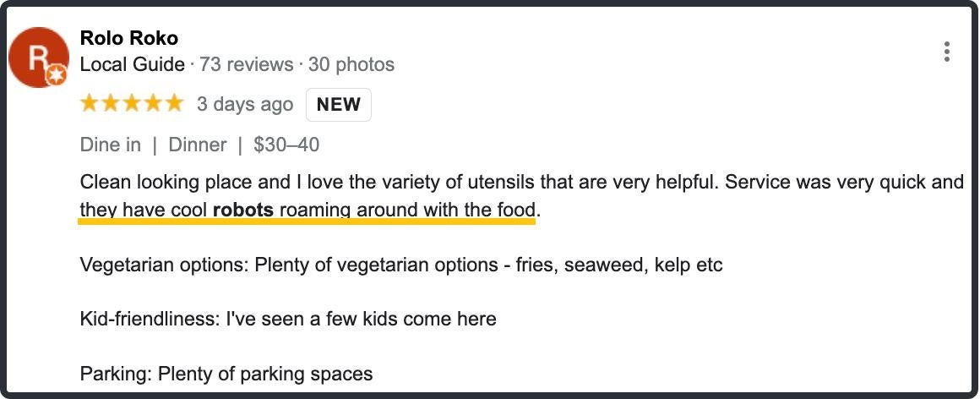Click the first yellow rating star
This screenshot has width=980, height=399.
pos(89,104)
